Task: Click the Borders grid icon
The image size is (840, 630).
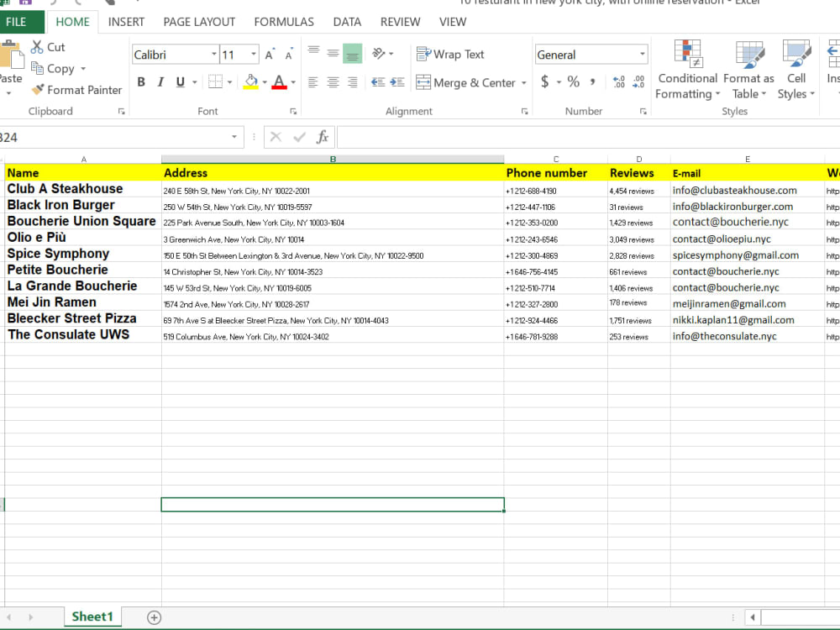Action: (215, 82)
